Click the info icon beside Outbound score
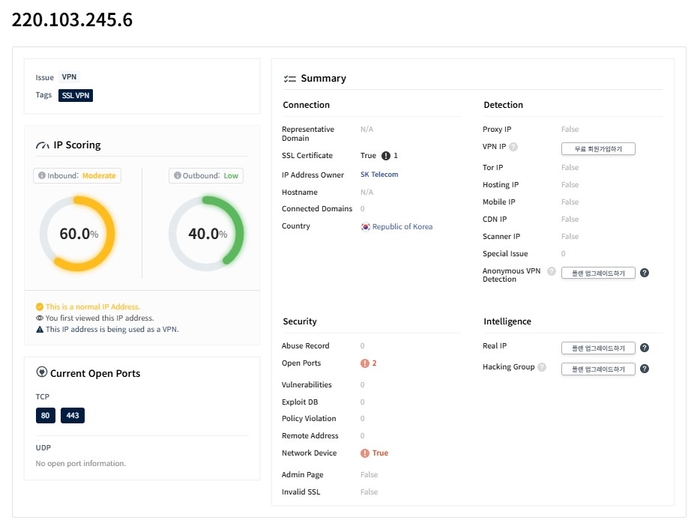Screen dimensions: 700x526 point(176,176)
